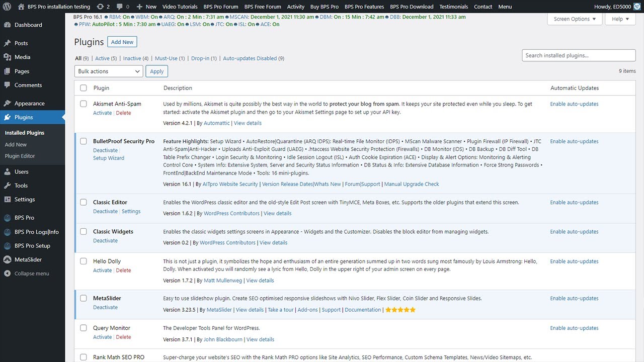Check the BulletProof Security Pro checkbox
644x362 pixels.
click(84, 141)
